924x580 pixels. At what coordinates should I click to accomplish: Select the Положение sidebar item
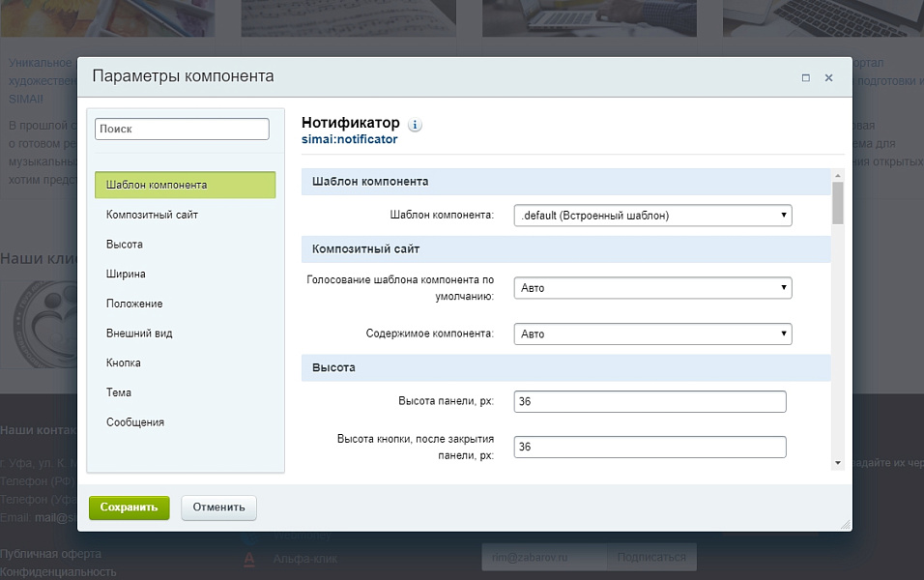coord(134,304)
